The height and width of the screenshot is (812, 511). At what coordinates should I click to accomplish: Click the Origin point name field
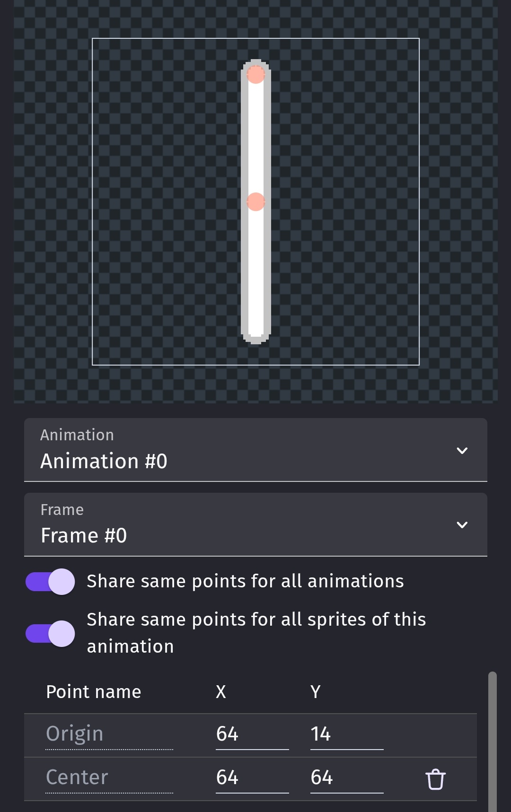click(x=109, y=734)
